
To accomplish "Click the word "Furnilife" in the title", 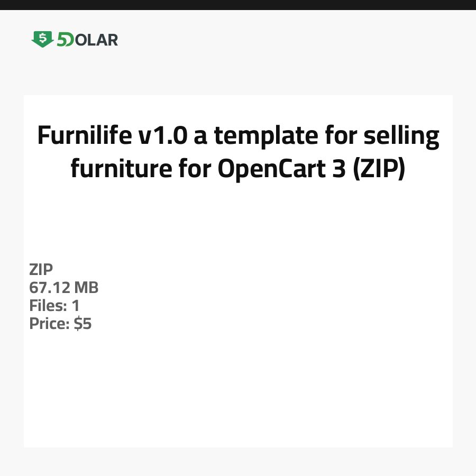I will point(84,136).
